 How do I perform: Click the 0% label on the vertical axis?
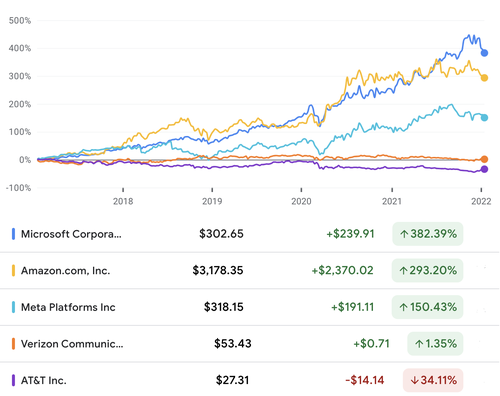25,160
